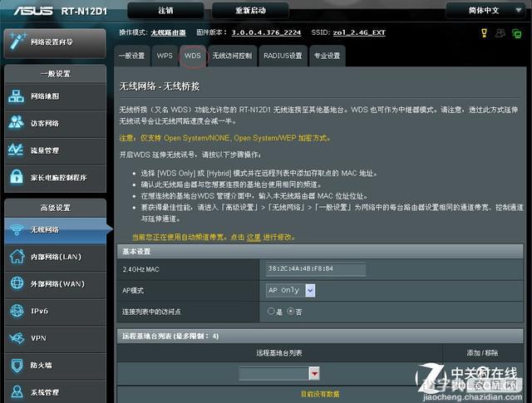Click the 这里 link to modify bandwidth
This screenshot has height=403, width=532.
[x=254, y=237]
